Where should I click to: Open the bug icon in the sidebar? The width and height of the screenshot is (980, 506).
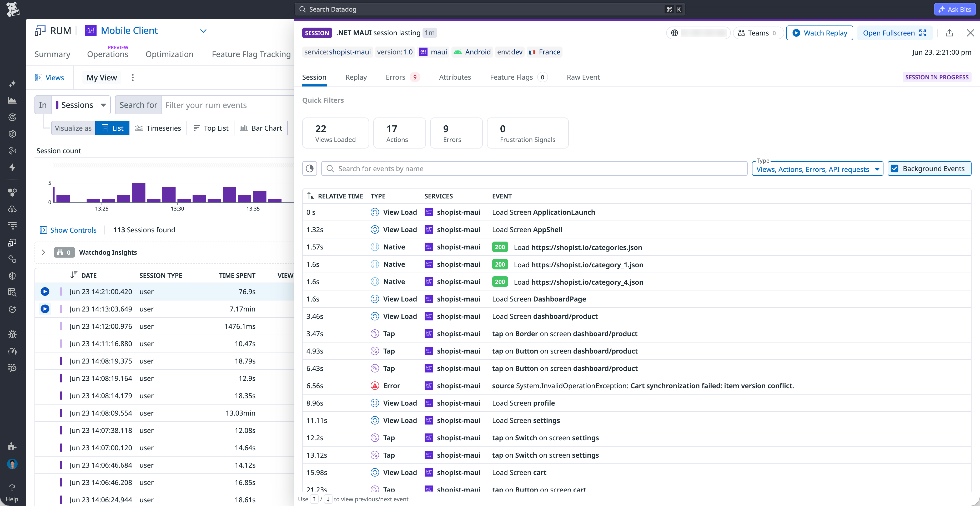(x=12, y=334)
